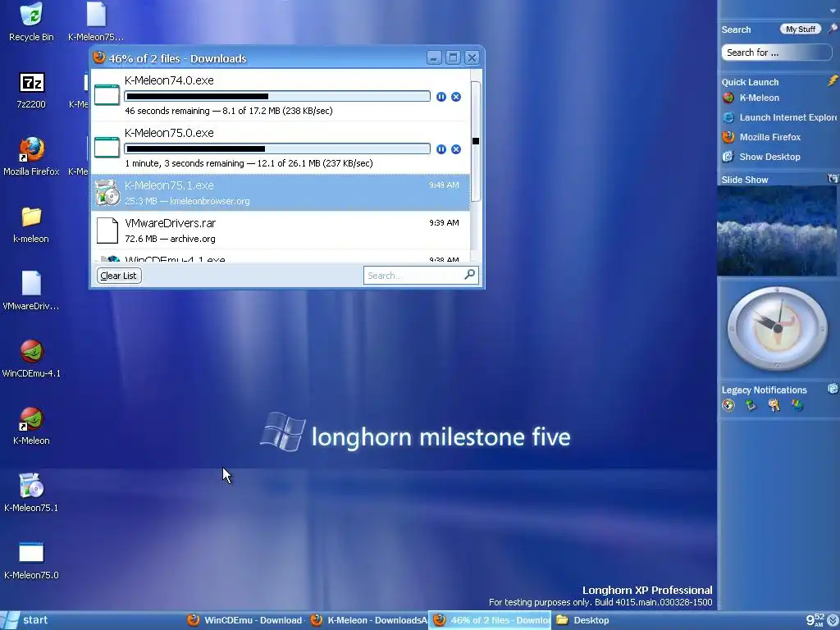Image resolution: width=840 pixels, height=630 pixels.
Task: Focus the sidebar Search for ... field
Action: tap(776, 52)
